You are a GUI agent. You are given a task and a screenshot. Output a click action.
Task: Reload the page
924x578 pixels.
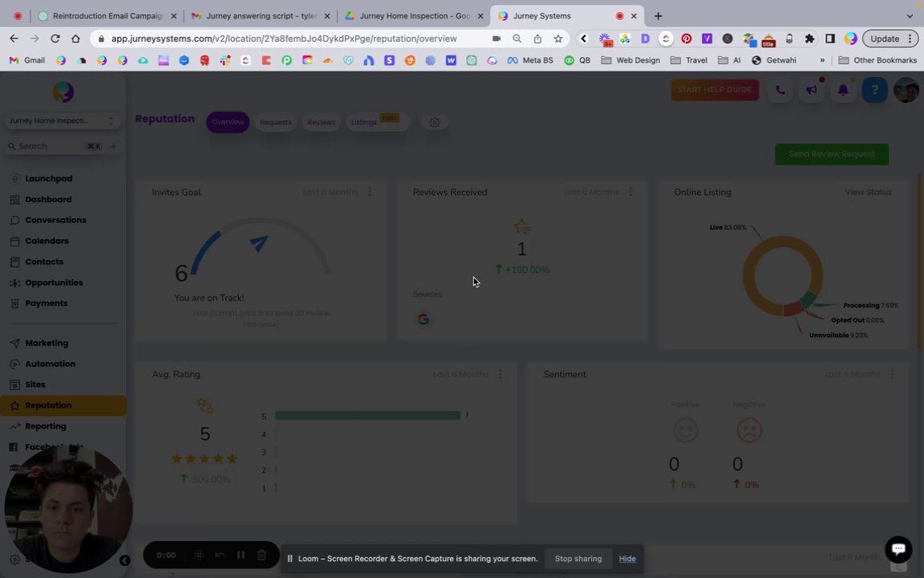(x=55, y=39)
